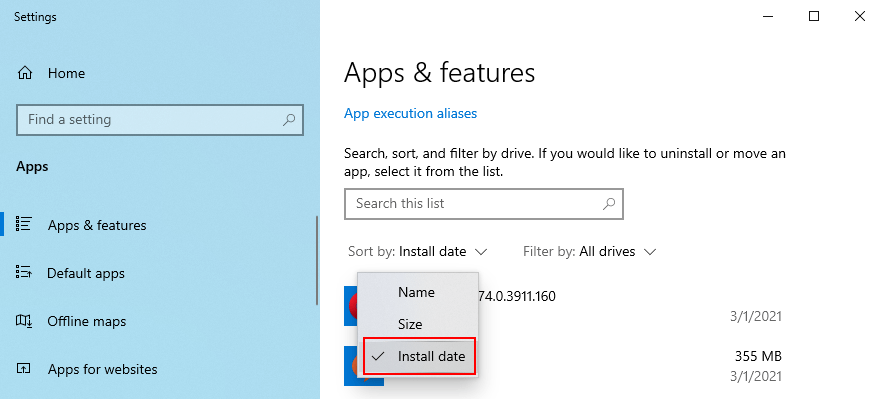Viewport: 883px width, 399px height.
Task: Click the Home house icon
Action: point(25,73)
